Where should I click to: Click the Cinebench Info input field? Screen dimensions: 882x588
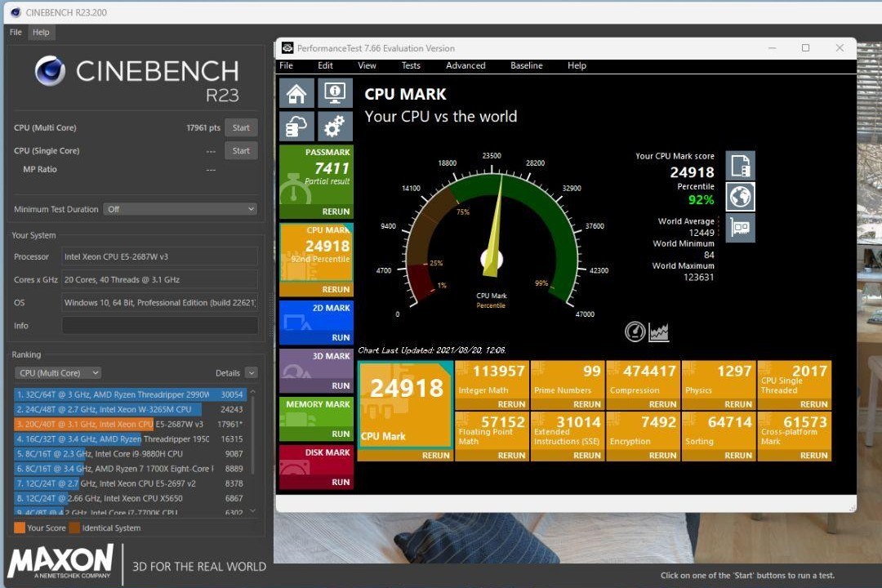[x=160, y=326]
